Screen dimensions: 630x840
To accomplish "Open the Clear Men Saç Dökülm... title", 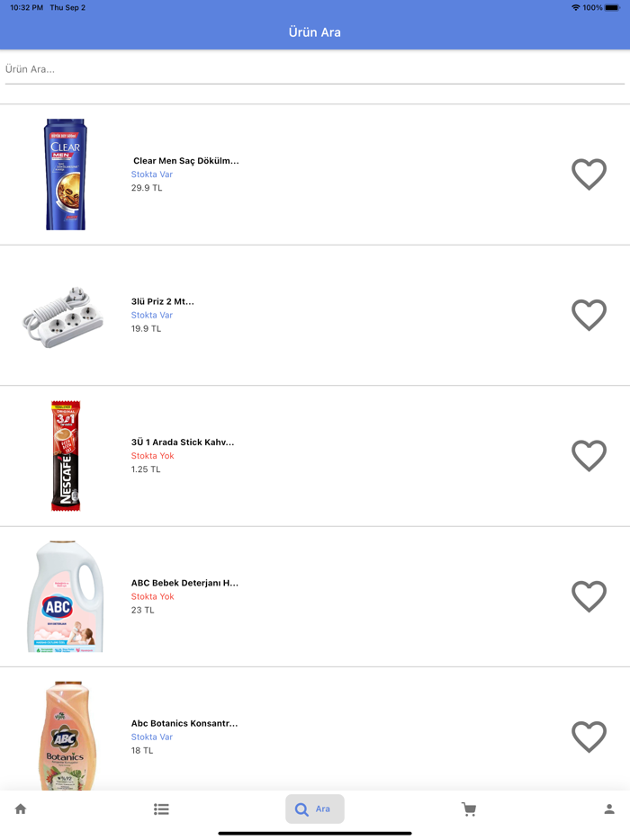I will [185, 161].
